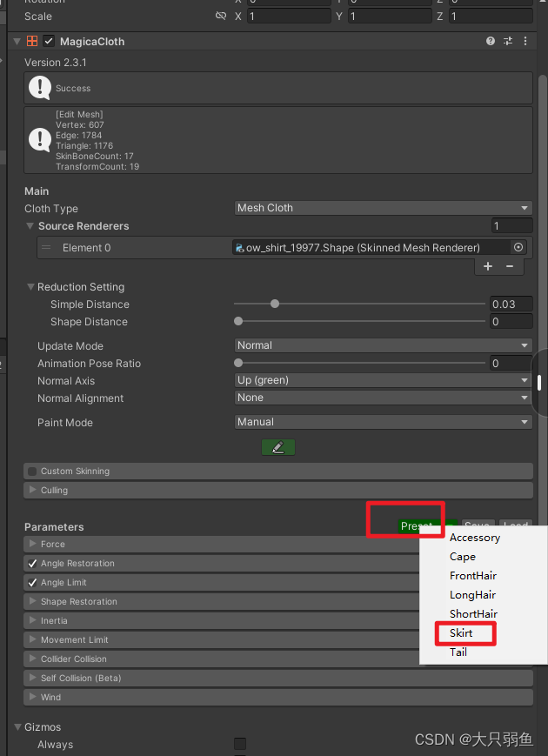Screen dimensions: 548x756
Task: Click the Shape Distance value field
Action: 511,321
